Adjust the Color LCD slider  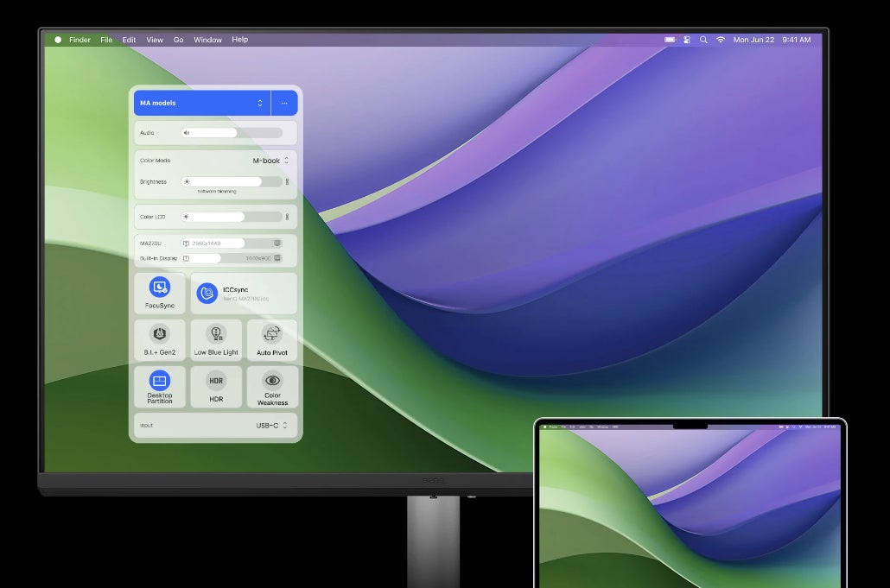coord(232,217)
